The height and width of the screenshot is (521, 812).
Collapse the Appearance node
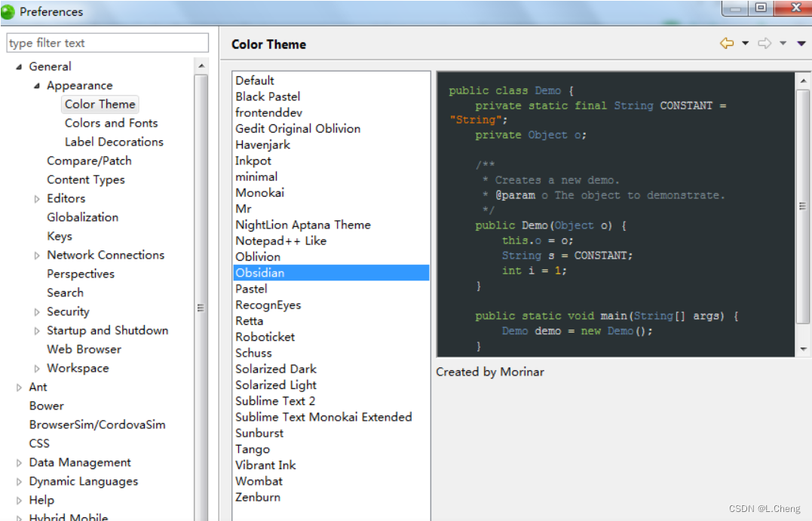click(35, 85)
